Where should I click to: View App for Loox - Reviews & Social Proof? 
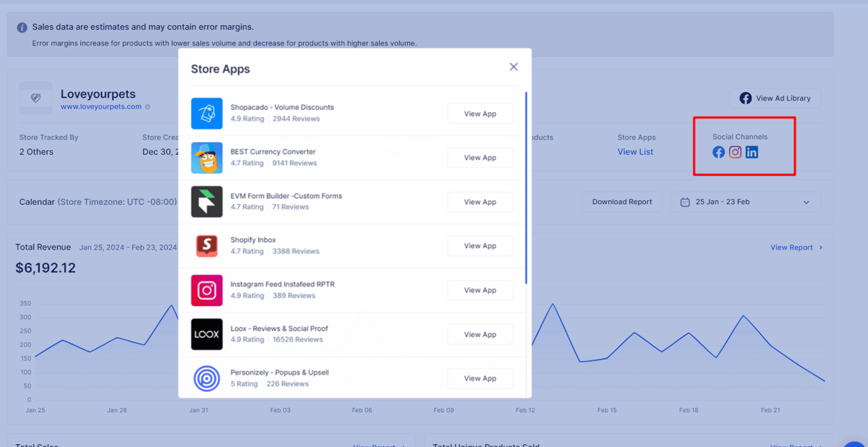click(480, 334)
